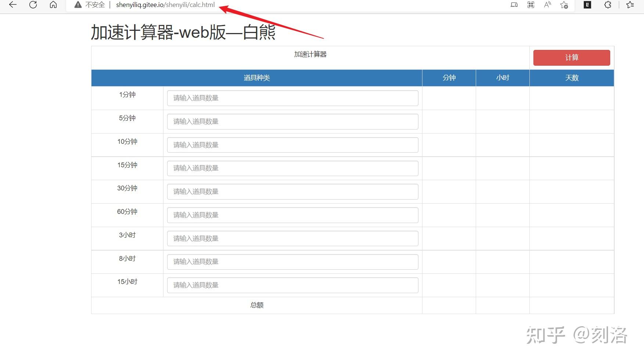This screenshot has height=361, width=644.
Task: Click the 5分钟 item quantity field
Action: click(292, 121)
